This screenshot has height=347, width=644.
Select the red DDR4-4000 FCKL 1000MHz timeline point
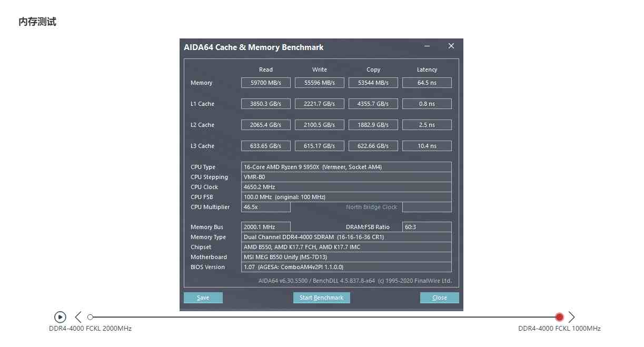tap(559, 317)
